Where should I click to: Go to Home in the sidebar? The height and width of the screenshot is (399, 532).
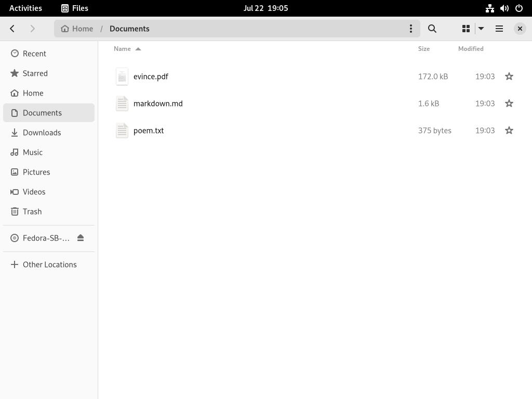point(49,93)
